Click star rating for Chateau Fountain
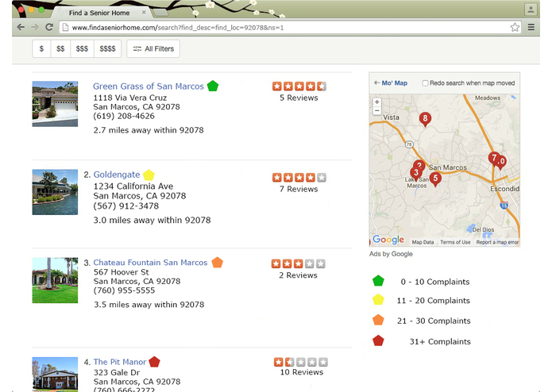 pos(298,263)
